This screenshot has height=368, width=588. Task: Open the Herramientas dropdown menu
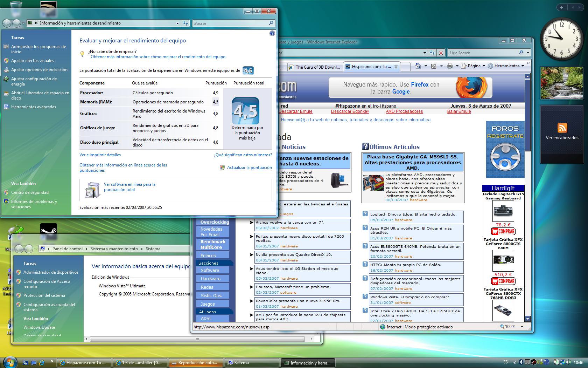tap(506, 66)
